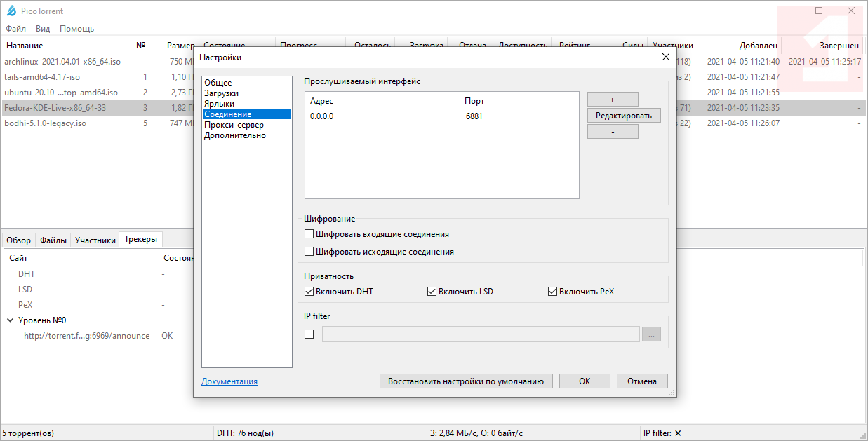Click Восстановить настройки по умолчанию
868x441 pixels.
tap(466, 381)
